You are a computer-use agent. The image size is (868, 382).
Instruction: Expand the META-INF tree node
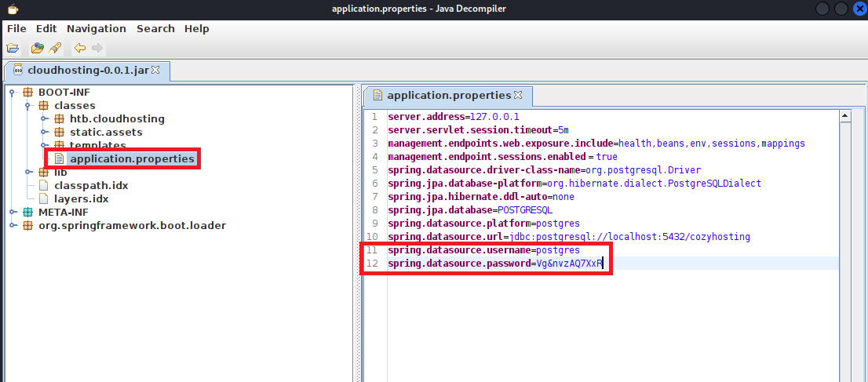[x=13, y=213]
